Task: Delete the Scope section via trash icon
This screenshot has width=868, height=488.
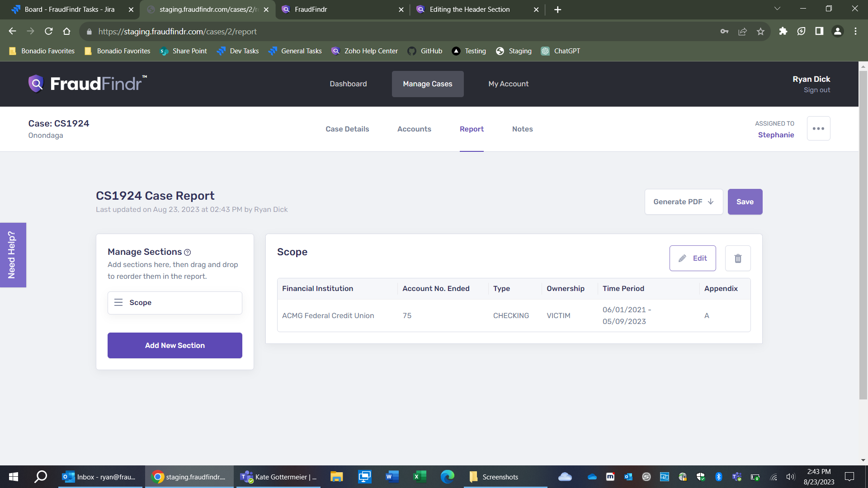Action: coord(738,258)
